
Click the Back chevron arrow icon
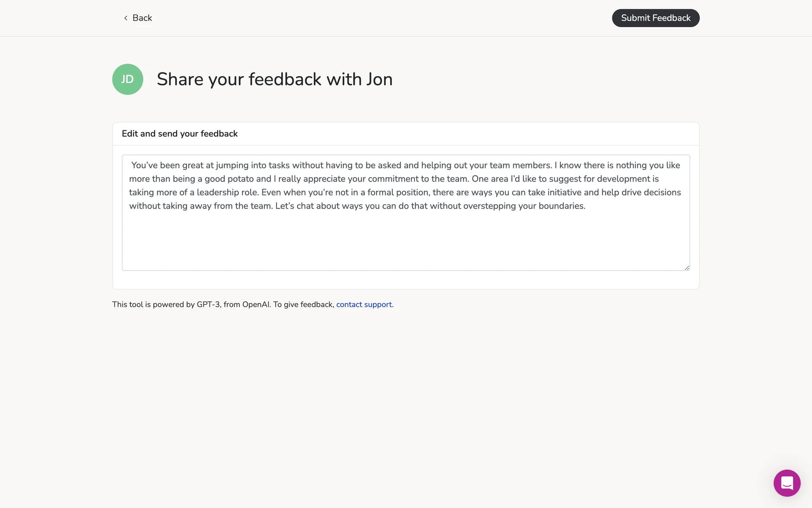pos(126,18)
